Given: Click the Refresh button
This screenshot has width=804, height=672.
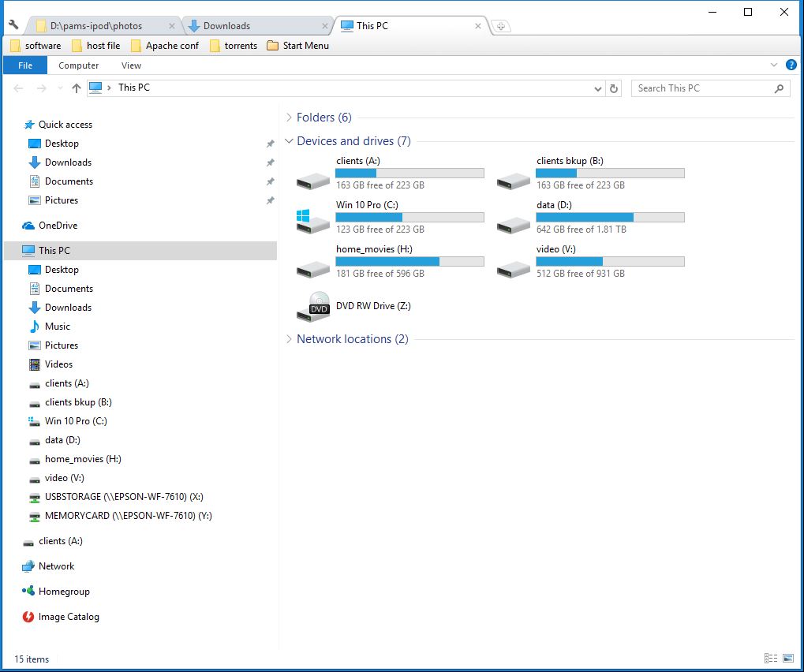Looking at the screenshot, I should [x=614, y=88].
